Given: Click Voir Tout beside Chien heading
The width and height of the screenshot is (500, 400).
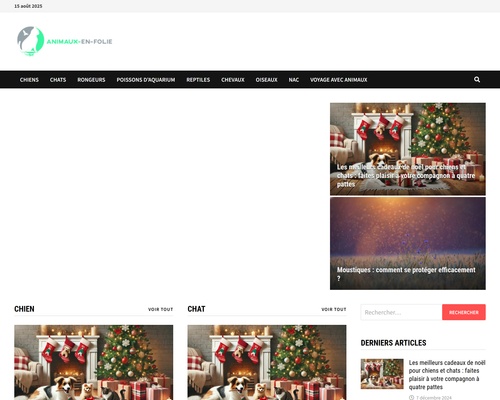Looking at the screenshot, I should click(160, 309).
